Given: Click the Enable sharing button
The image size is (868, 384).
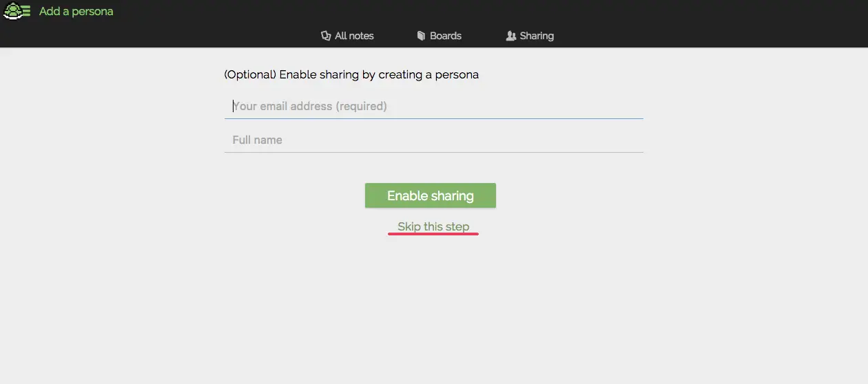Looking at the screenshot, I should coord(431,195).
